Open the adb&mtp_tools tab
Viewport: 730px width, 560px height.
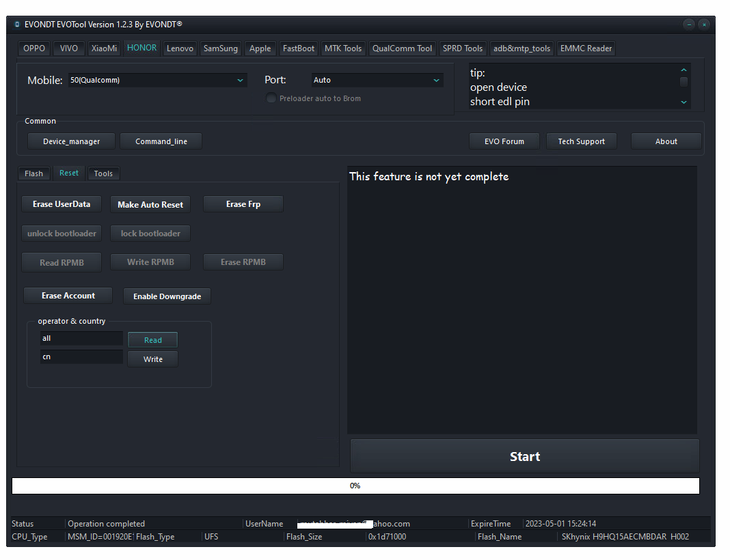pos(522,48)
